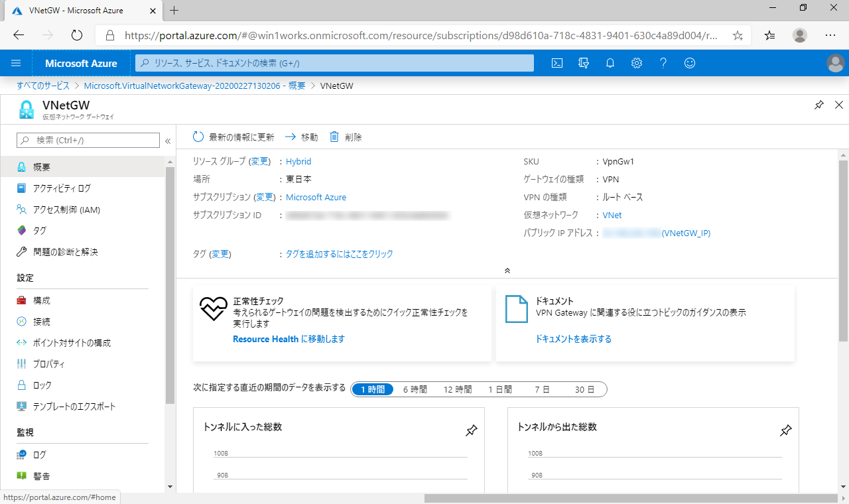Image resolution: width=849 pixels, height=504 pixels.
Task: Select the 12 時間 time range
Action: pos(458,389)
